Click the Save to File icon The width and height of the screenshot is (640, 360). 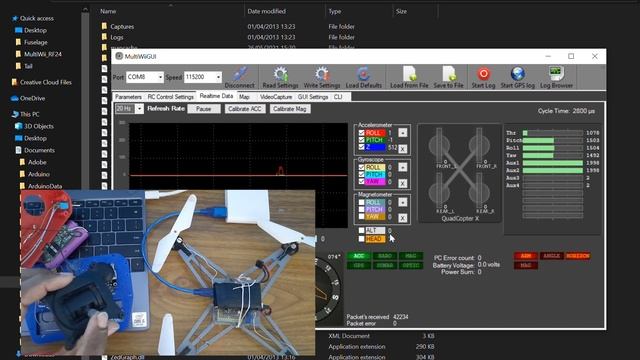[x=448, y=78]
